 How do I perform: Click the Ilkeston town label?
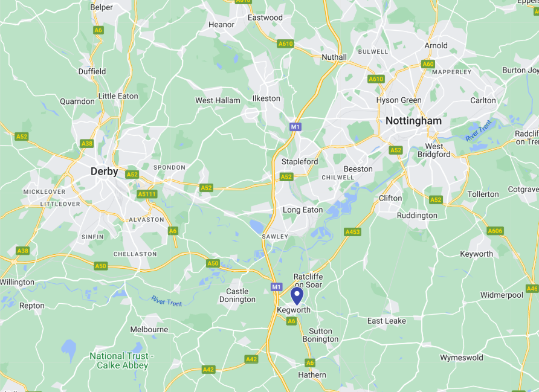coord(266,98)
